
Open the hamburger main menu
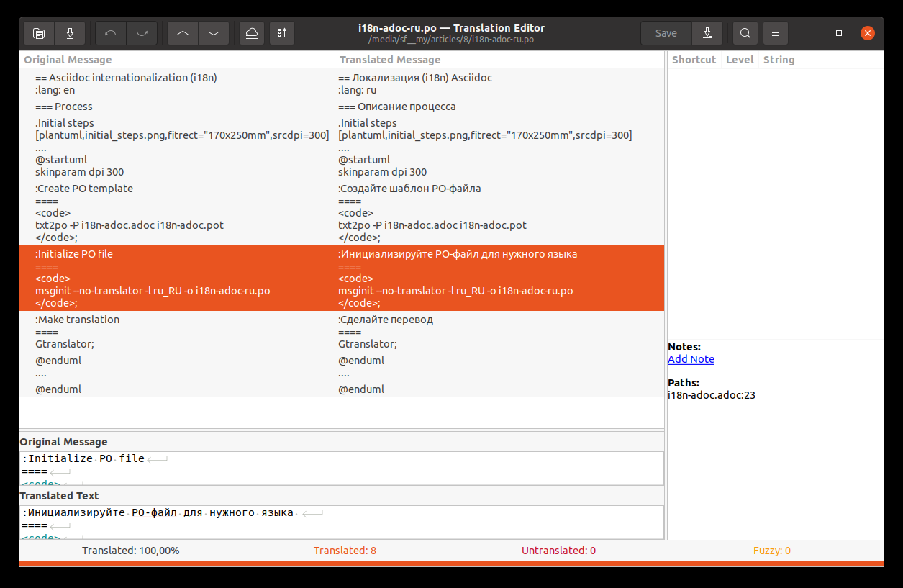pos(776,33)
